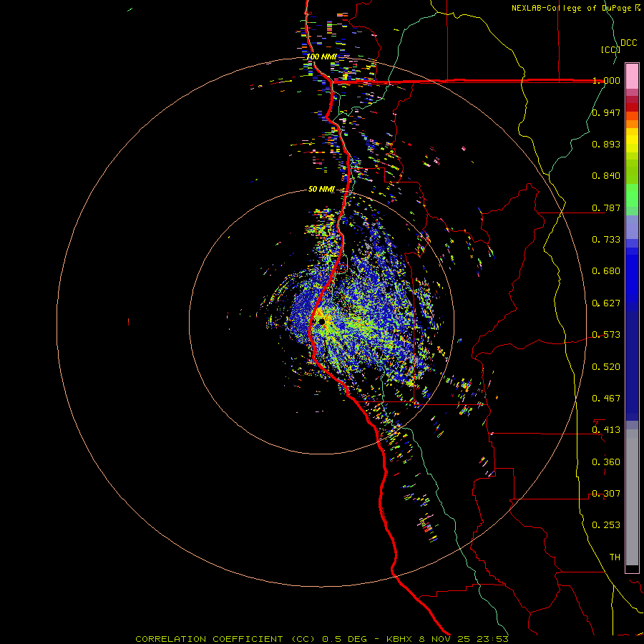Click the NEXLAB-College of DuPage label
Viewport: 644px width, 644px height.
(571, 8)
